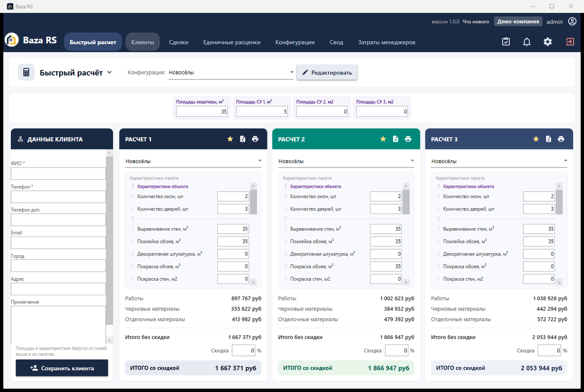
Task: Open notifications bell icon
Action: click(527, 42)
